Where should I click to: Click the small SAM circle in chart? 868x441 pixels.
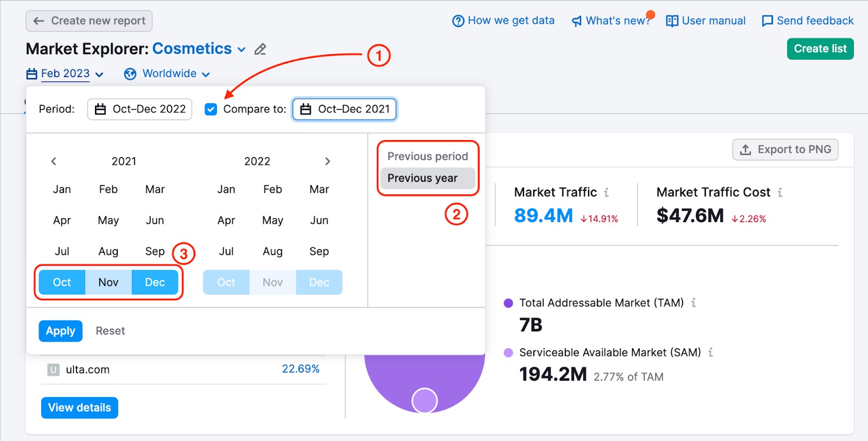425,401
